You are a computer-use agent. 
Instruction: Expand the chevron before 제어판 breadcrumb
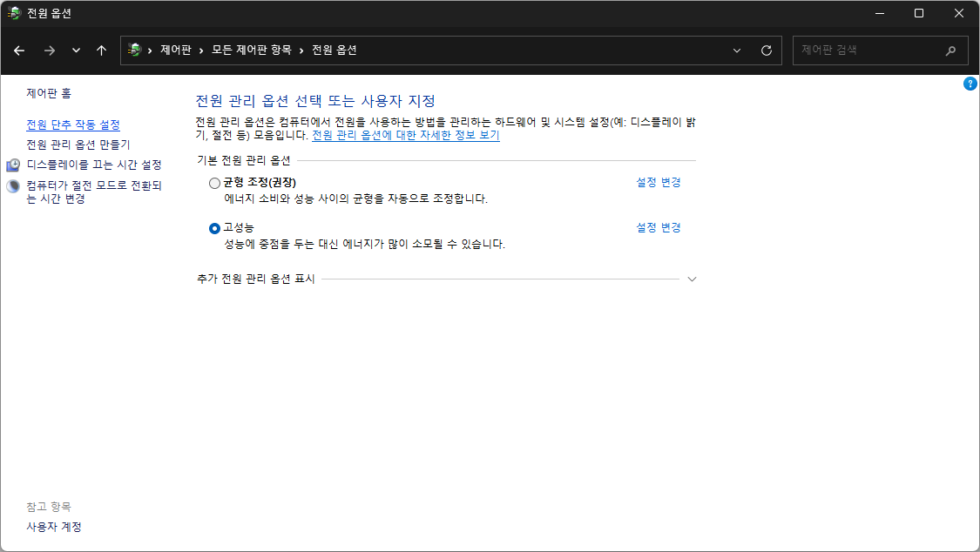150,50
